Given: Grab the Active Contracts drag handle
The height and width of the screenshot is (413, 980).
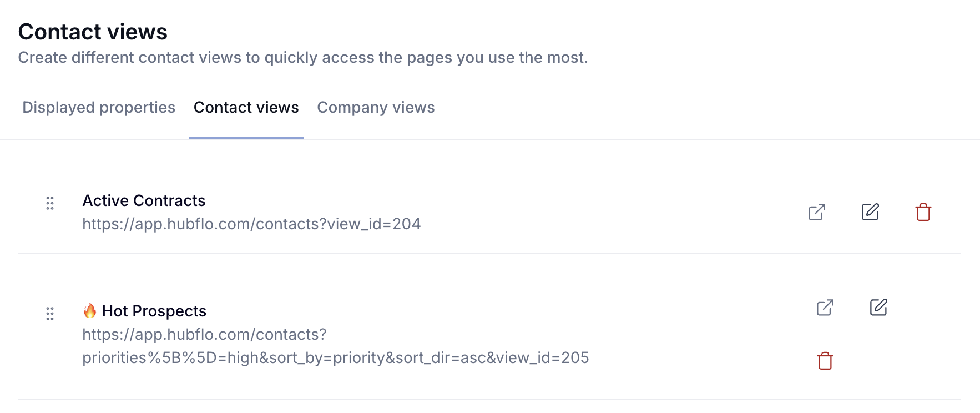Looking at the screenshot, I should (50, 203).
